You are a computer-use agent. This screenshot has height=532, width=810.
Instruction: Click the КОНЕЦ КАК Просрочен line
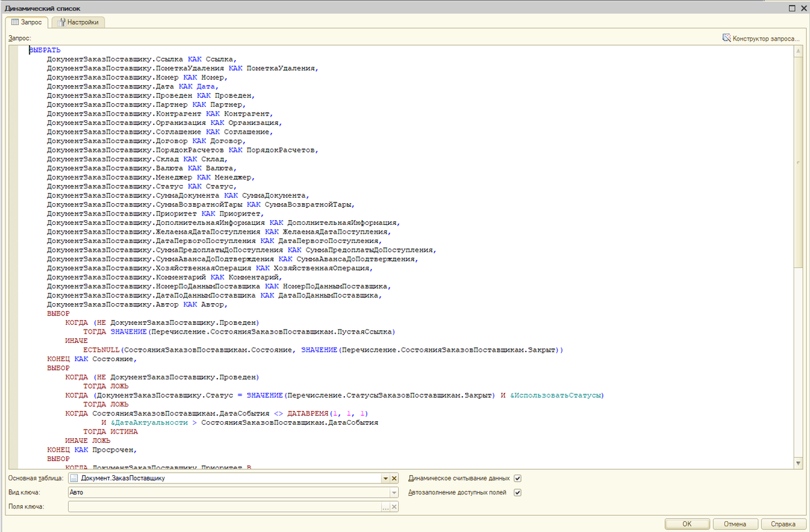(92, 449)
